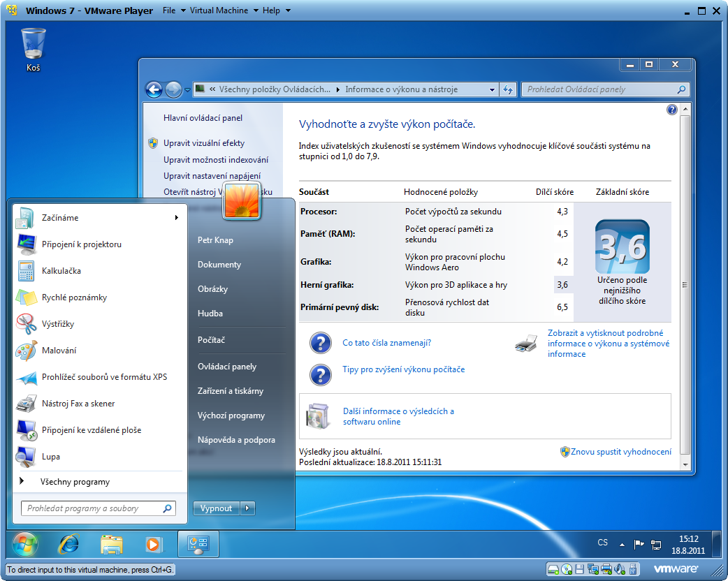The image size is (728, 581).
Task: Start Malování from the palette icon
Action: [x=26, y=351]
